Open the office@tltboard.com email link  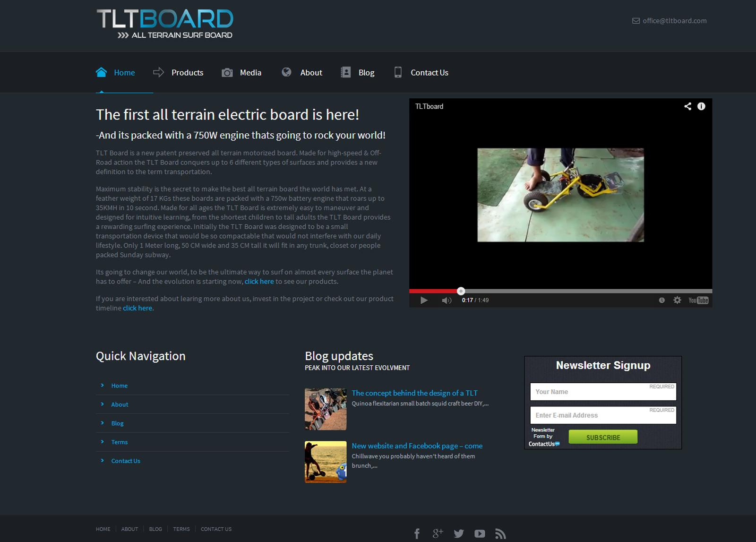(x=674, y=21)
